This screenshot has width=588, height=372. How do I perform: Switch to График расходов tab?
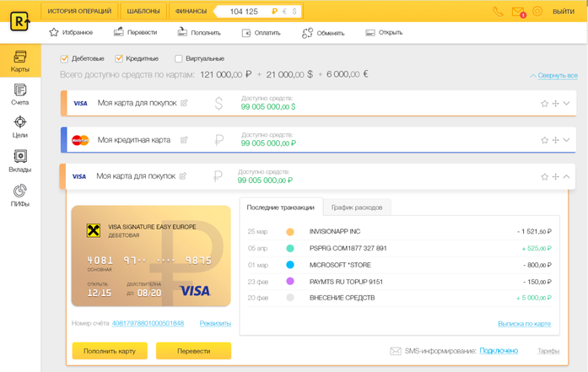(357, 208)
